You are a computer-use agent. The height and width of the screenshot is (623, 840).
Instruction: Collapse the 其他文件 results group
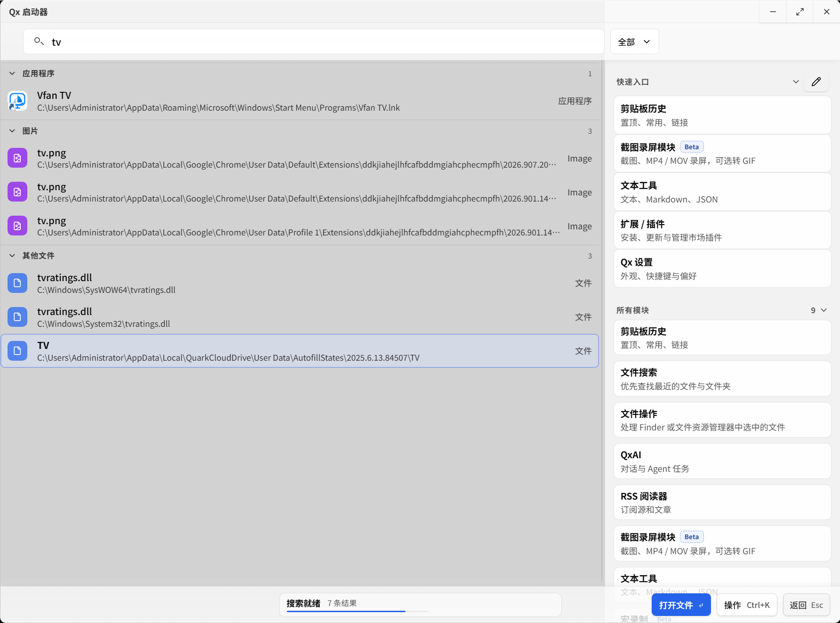point(12,256)
